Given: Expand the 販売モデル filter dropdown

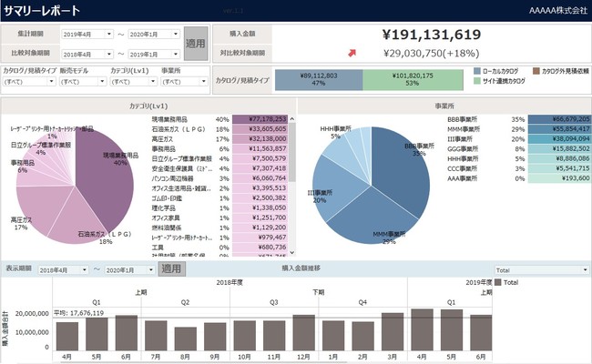Looking at the screenshot, I should click(83, 82).
